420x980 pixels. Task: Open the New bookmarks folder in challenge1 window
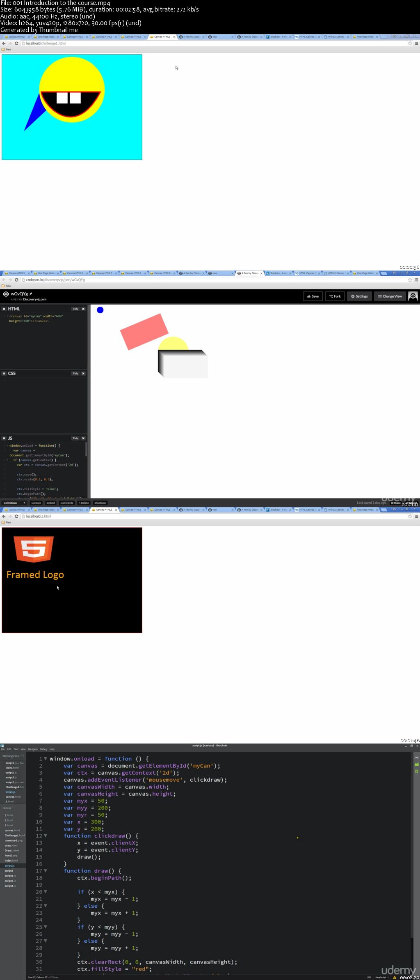pos(6,49)
